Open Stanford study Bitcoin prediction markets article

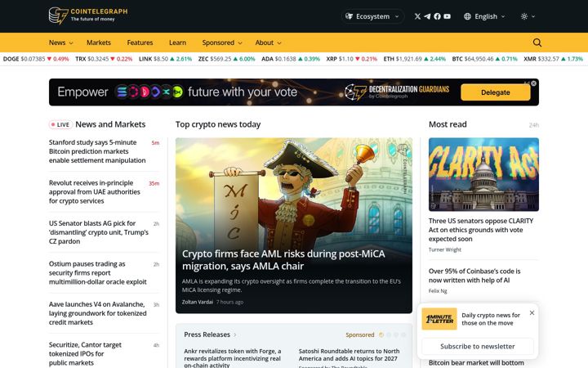coord(97,151)
